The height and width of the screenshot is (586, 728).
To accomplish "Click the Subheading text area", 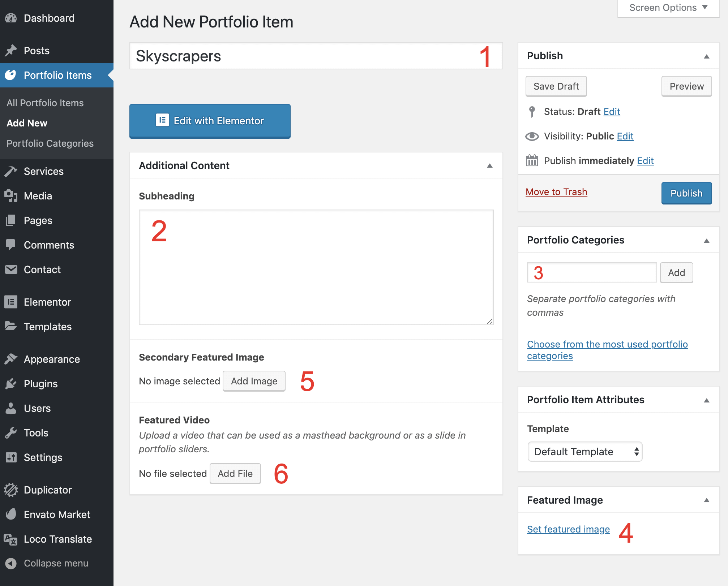I will pyautogui.click(x=316, y=267).
